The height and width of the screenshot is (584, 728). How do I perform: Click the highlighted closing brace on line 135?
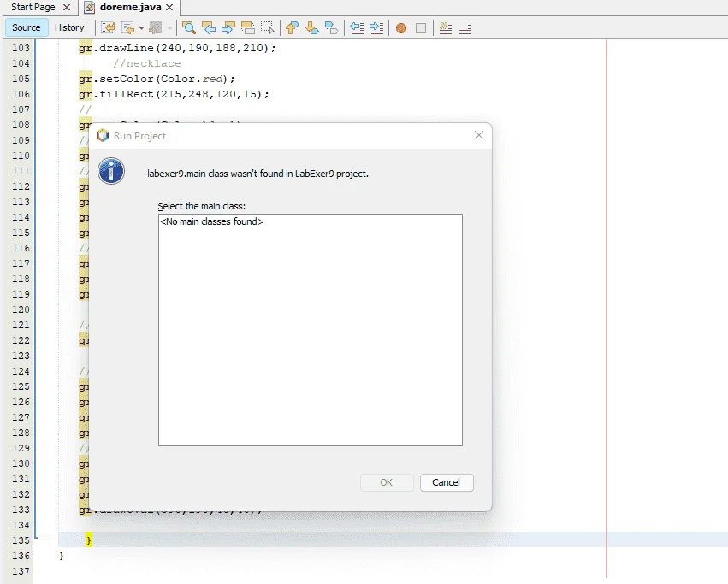pyautogui.click(x=89, y=540)
